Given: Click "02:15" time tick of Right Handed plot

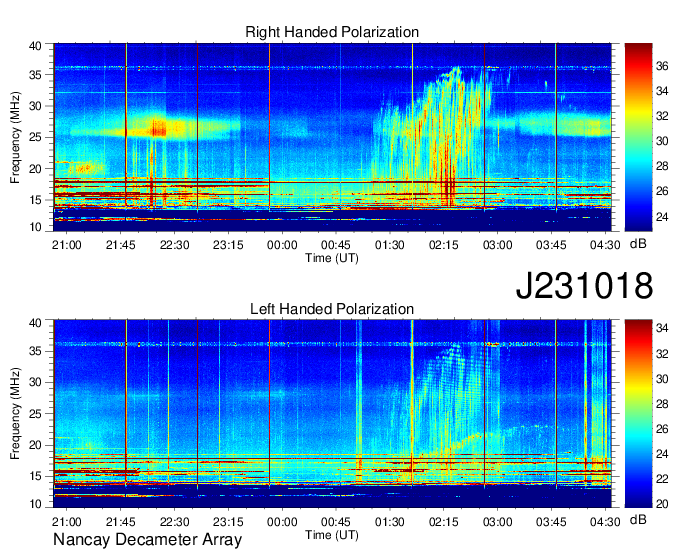Looking at the screenshot, I should pos(443,245).
